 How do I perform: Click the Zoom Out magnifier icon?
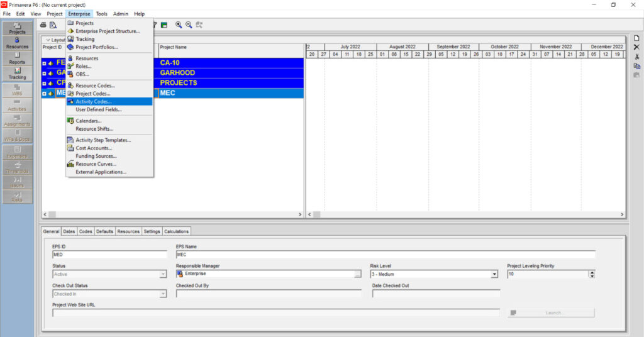pyautogui.click(x=189, y=25)
